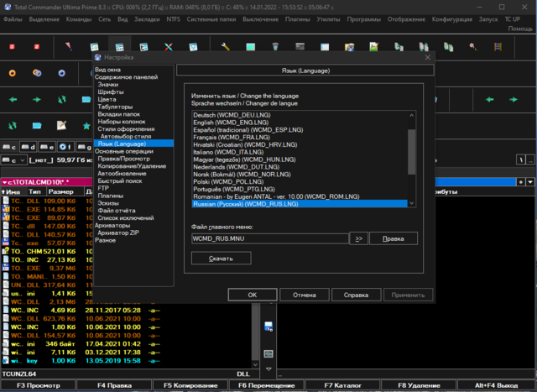Select Цвета in the settings tree
Screen dimensions: 537x392
107,99
